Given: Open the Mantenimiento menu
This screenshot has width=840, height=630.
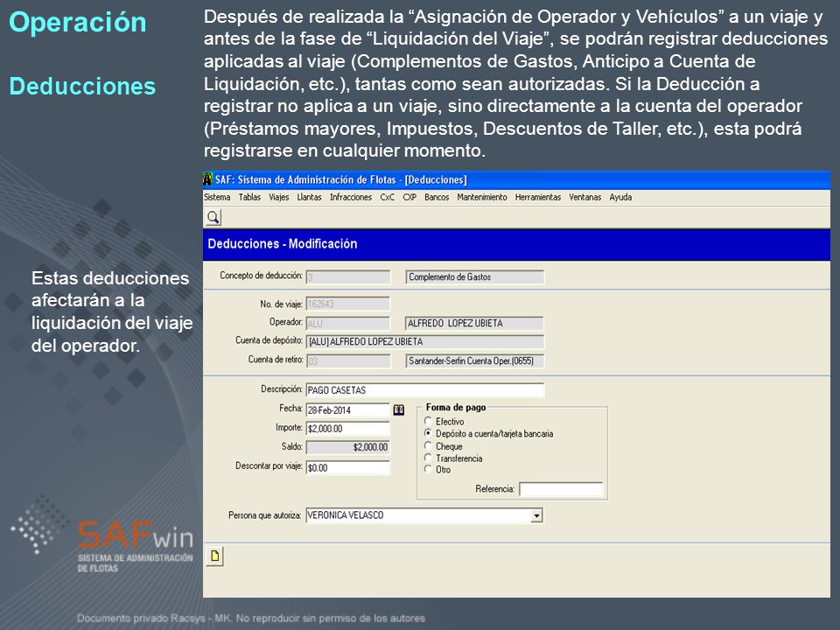Looking at the screenshot, I should click(x=482, y=197).
